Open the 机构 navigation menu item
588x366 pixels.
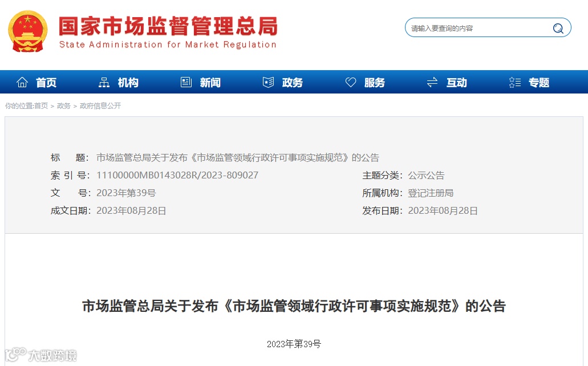[128, 83]
